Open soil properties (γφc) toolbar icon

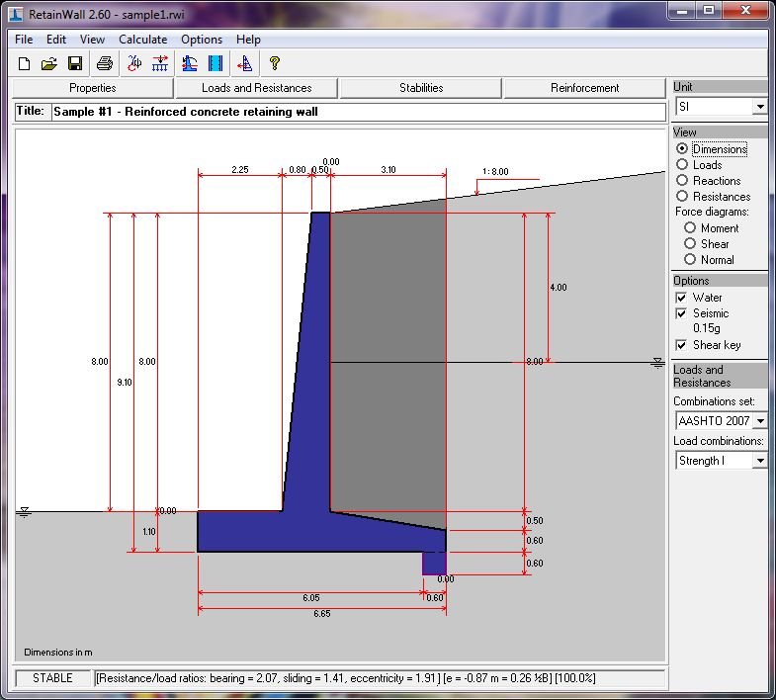[x=134, y=63]
